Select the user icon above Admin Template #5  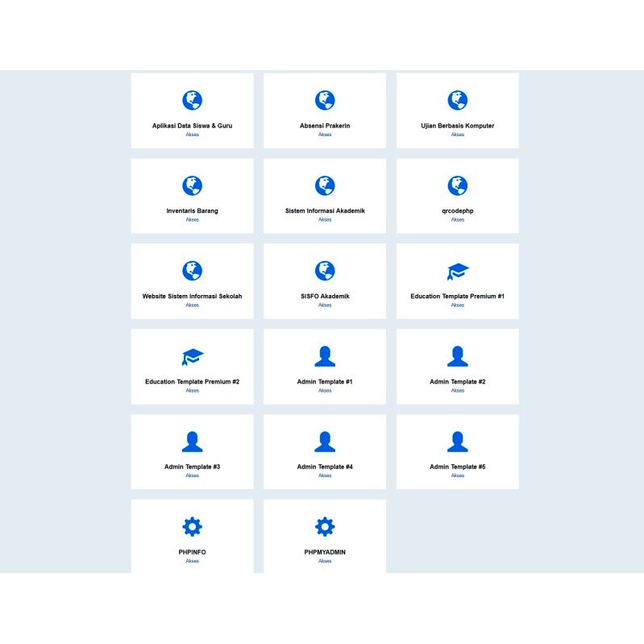(457, 442)
